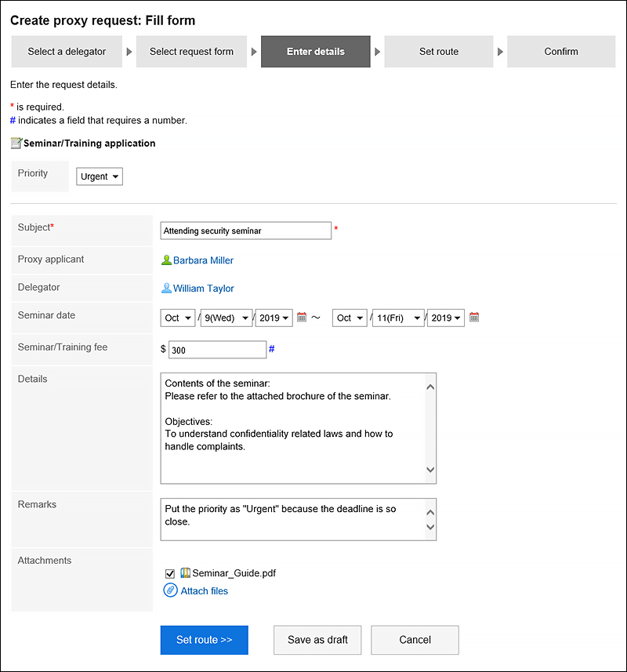This screenshot has width=627, height=672.
Task: Click the Seminar date label
Action: [46, 315]
